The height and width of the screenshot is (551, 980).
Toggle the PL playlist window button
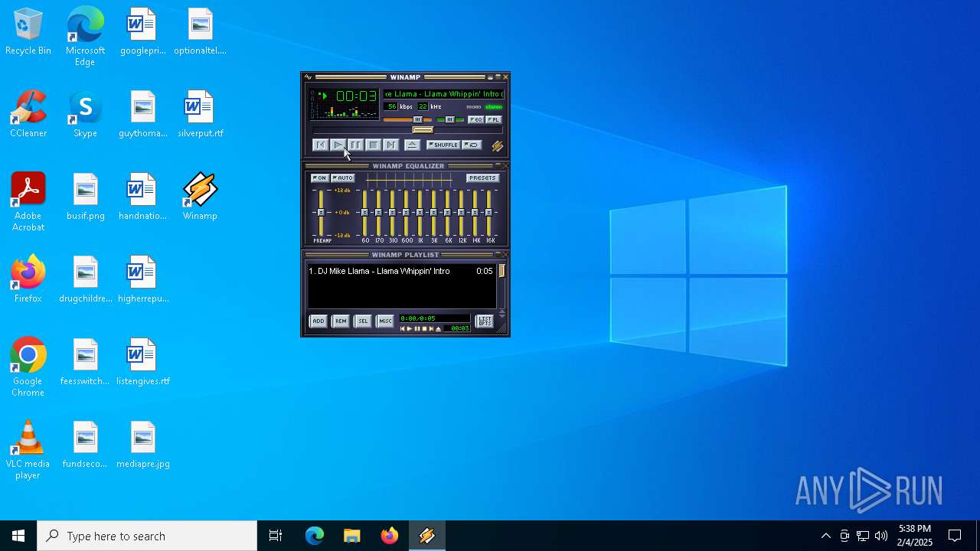pos(495,119)
